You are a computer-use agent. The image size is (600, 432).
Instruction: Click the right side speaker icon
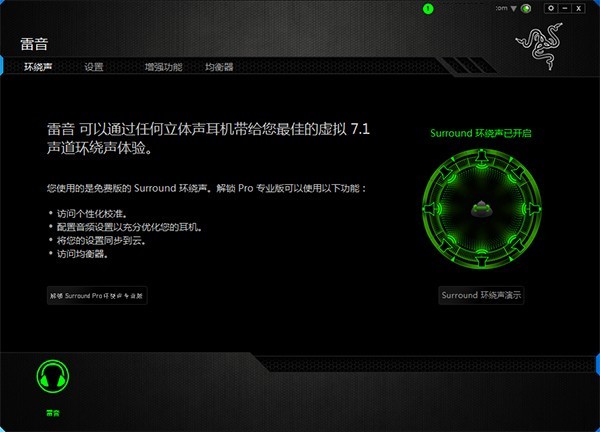[532, 209]
